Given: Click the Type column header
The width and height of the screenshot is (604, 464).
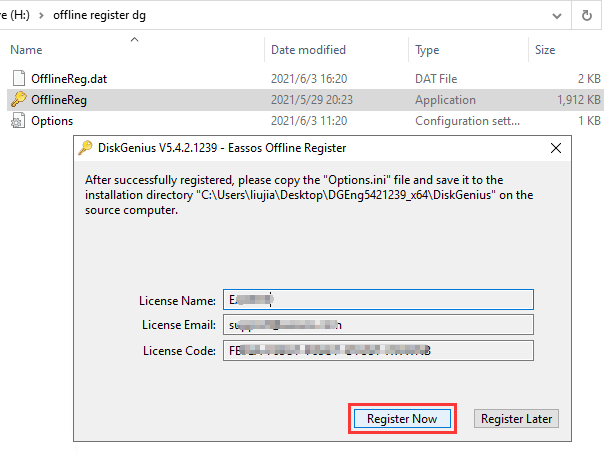Looking at the screenshot, I should pos(427,49).
